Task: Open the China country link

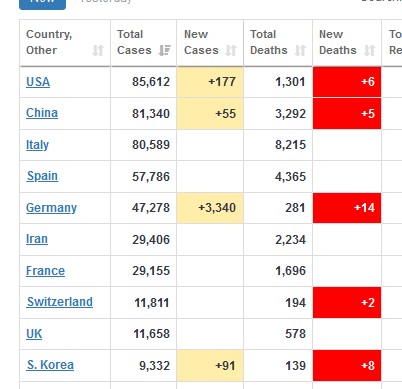Action: [x=42, y=113]
